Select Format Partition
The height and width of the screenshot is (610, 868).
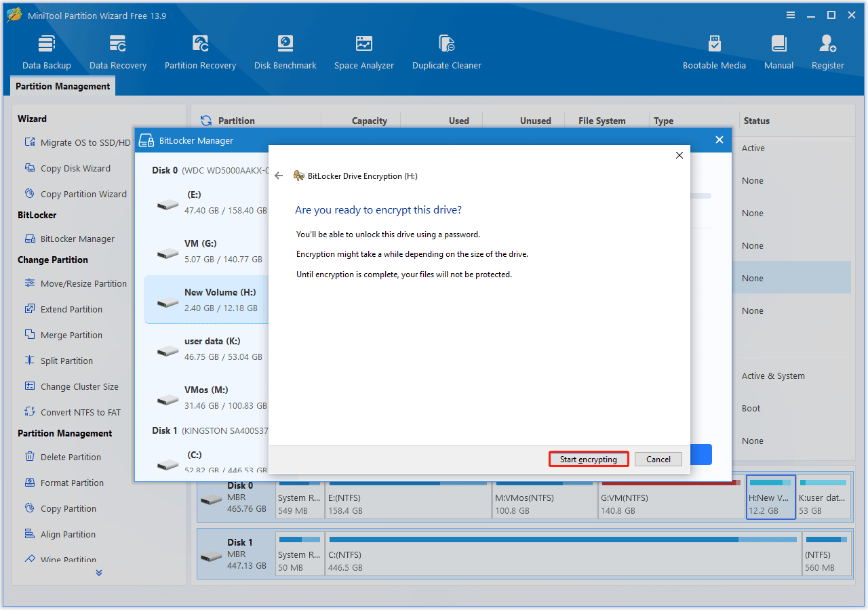64,483
